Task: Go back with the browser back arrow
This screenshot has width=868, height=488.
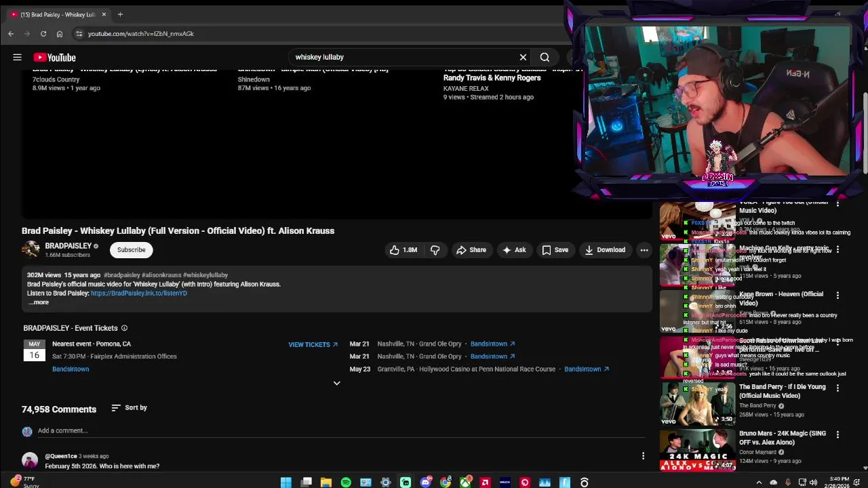Action: coord(11,34)
